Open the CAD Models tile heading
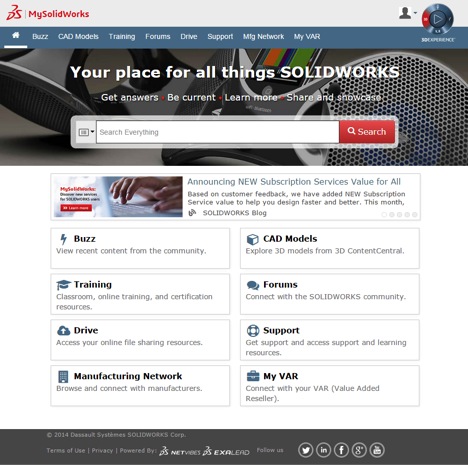The image size is (468, 465). 290,239
